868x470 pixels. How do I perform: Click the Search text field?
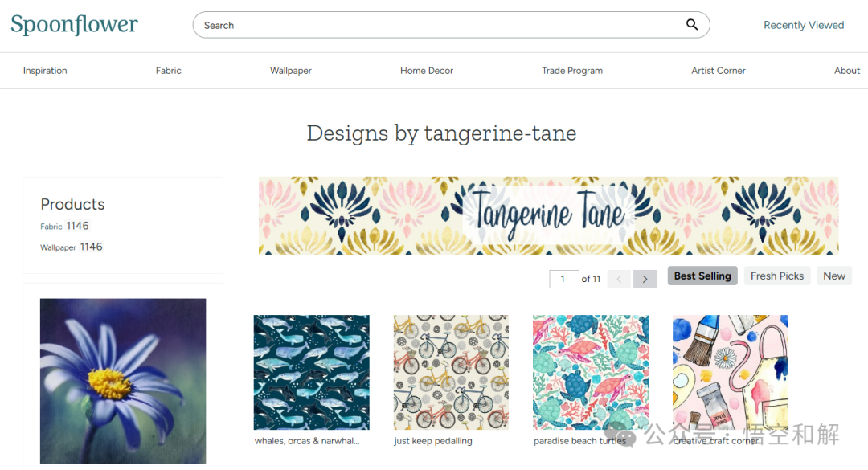pos(434,25)
